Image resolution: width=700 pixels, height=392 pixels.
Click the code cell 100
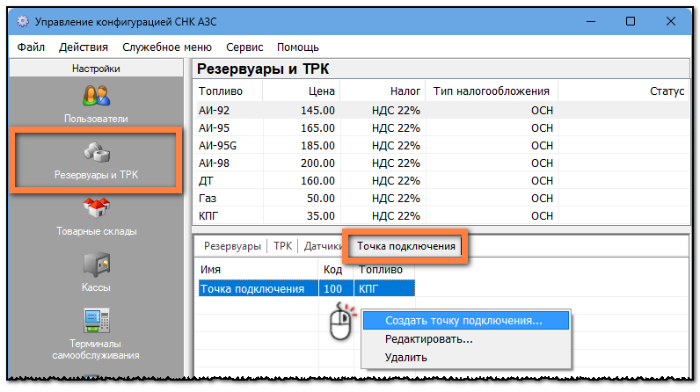336,288
